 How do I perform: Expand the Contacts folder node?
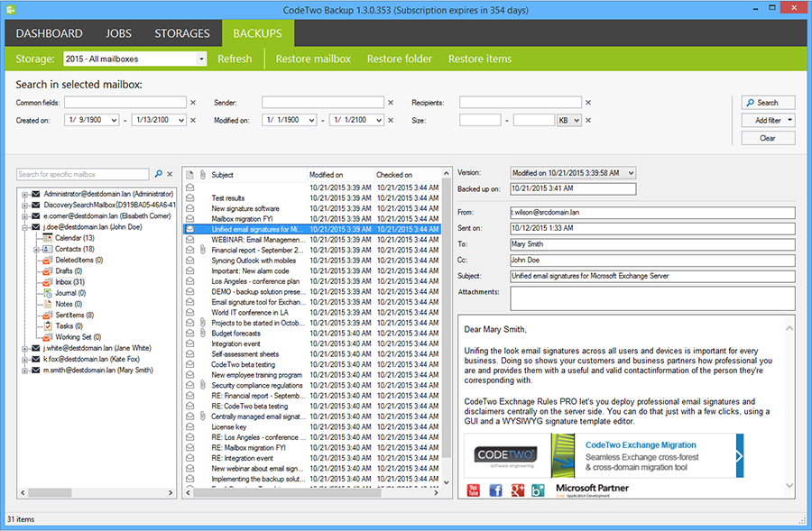[36, 250]
